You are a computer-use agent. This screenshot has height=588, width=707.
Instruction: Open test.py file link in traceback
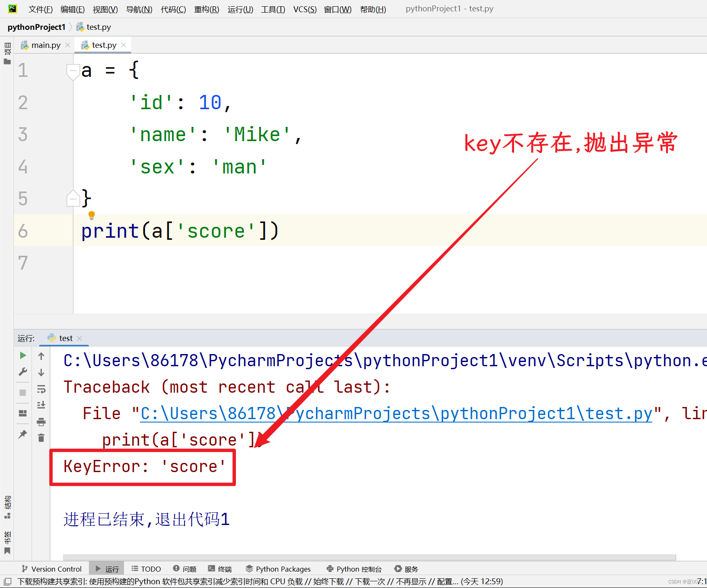click(396, 414)
